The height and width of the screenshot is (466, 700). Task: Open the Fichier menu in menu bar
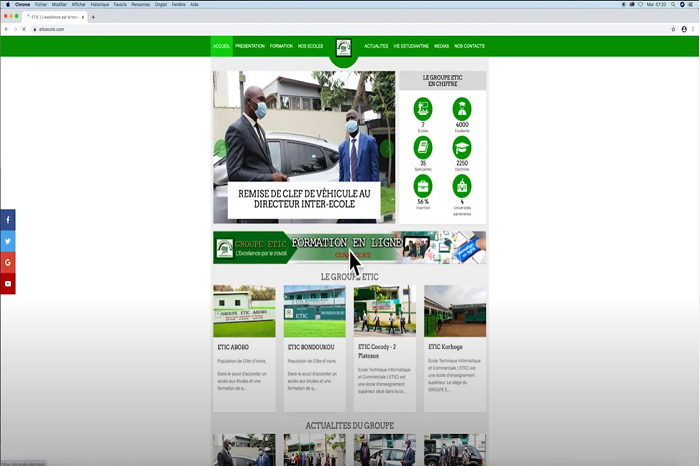pyautogui.click(x=41, y=4)
